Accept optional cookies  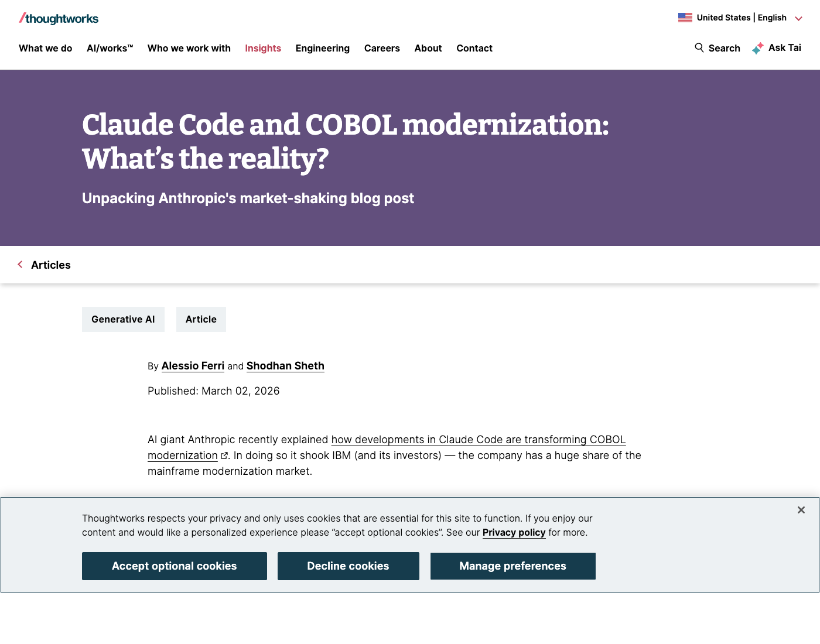(175, 566)
